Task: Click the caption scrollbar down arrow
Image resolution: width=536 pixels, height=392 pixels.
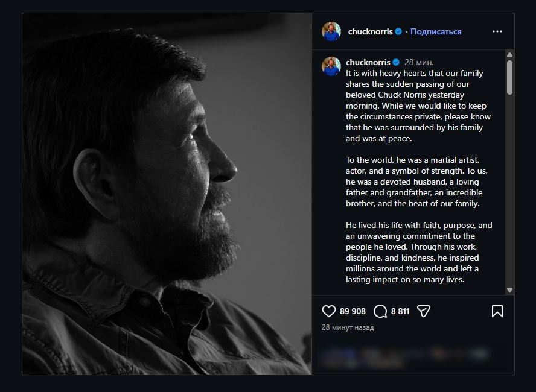Action: pyautogui.click(x=510, y=290)
